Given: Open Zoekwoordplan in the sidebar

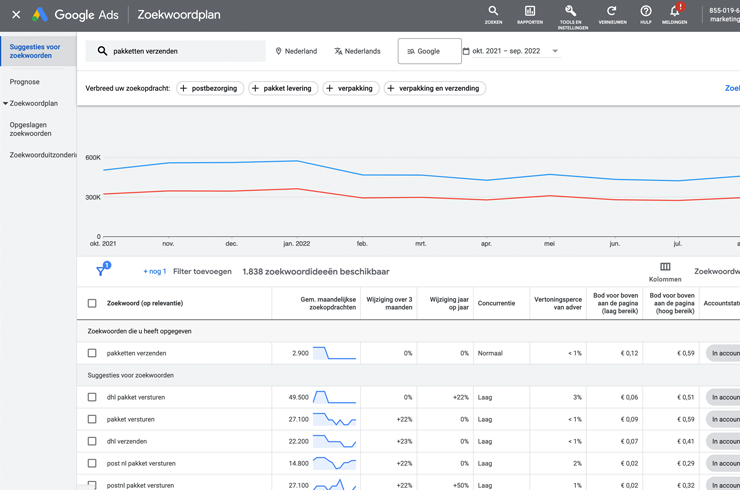Looking at the screenshot, I should tap(34, 103).
